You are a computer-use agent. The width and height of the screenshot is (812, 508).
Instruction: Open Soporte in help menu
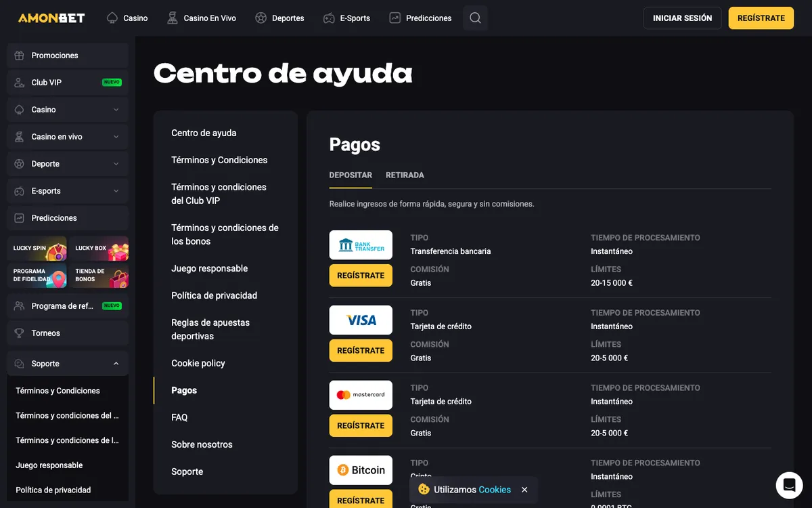(x=187, y=472)
